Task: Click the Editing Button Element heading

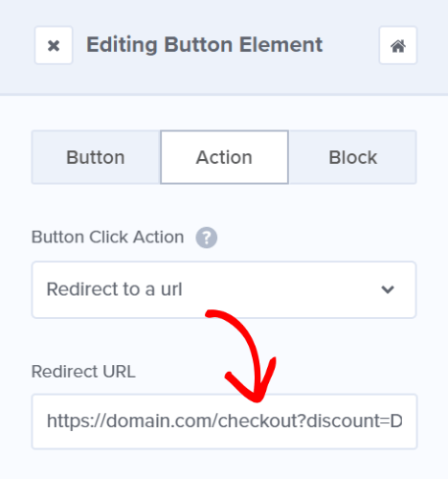Action: coord(205,45)
